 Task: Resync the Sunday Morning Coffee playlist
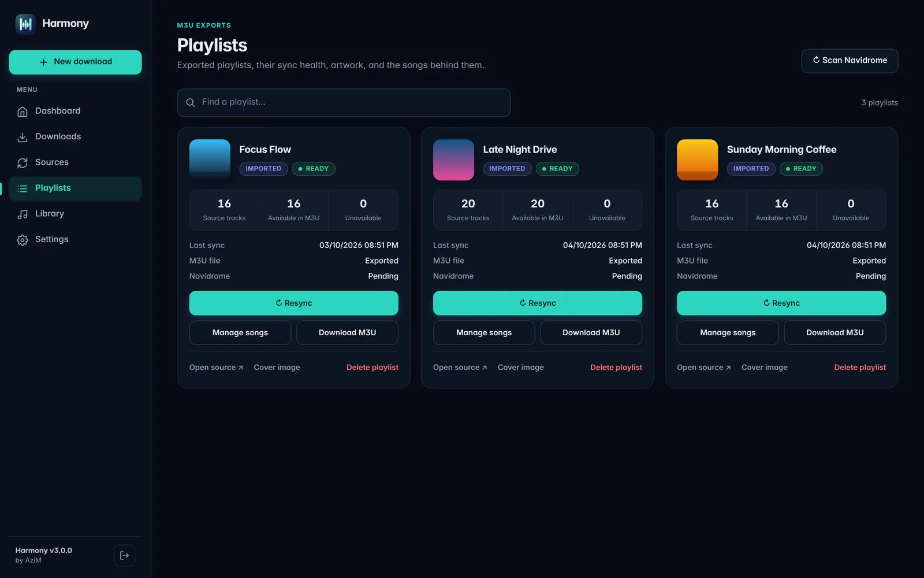tap(781, 303)
